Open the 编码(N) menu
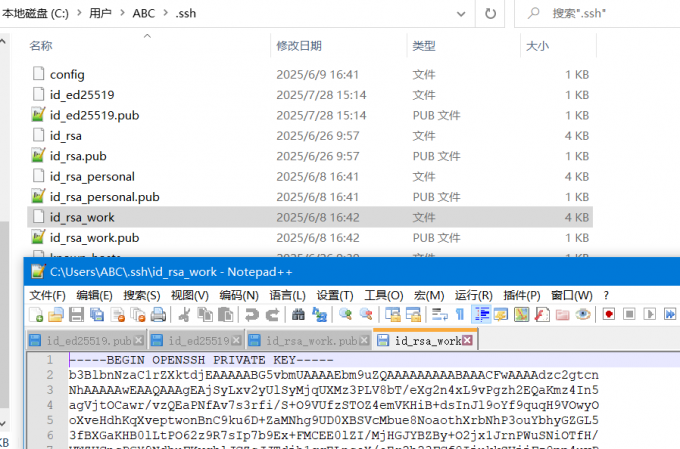The height and width of the screenshot is (449, 680). 239,295
